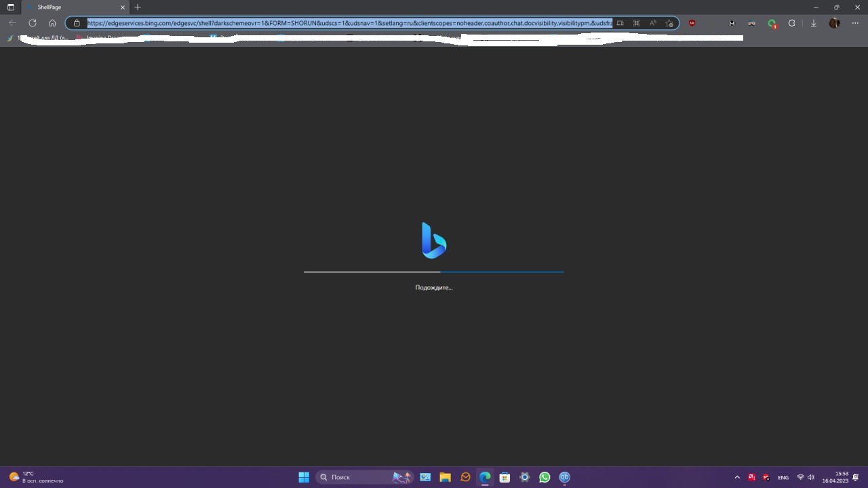Image resolution: width=868 pixels, height=488 pixels.
Task: Open the weather widget showing 12°C
Action: pyautogui.click(x=36, y=477)
